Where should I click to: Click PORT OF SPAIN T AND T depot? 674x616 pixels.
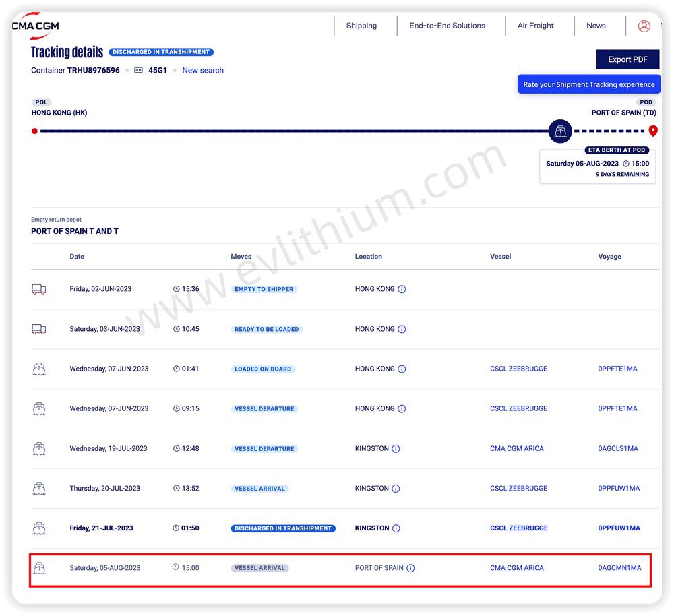75,231
